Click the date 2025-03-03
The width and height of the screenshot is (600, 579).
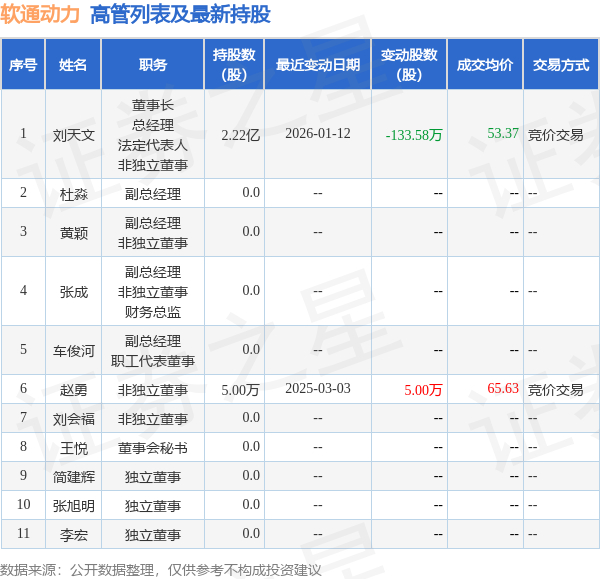coord(318,388)
